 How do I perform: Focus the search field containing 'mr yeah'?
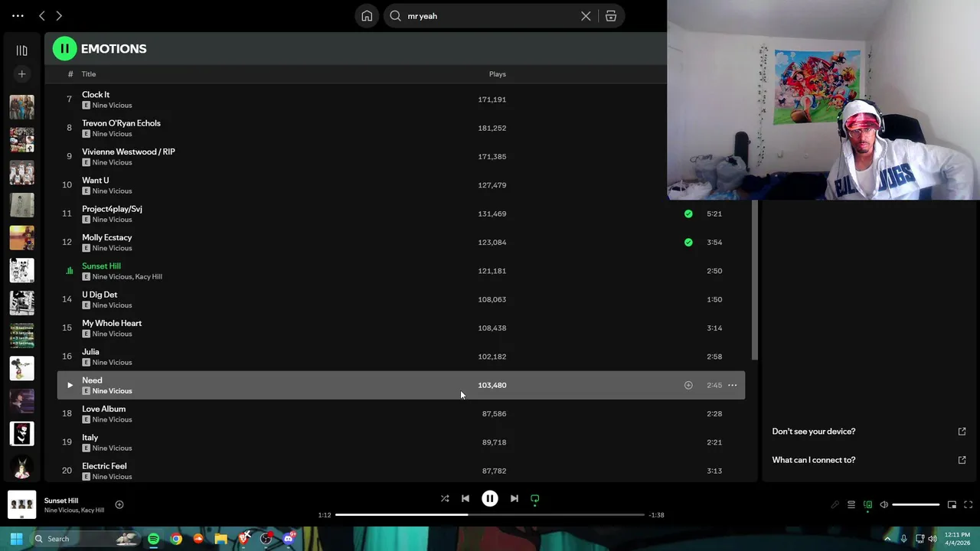(x=490, y=16)
